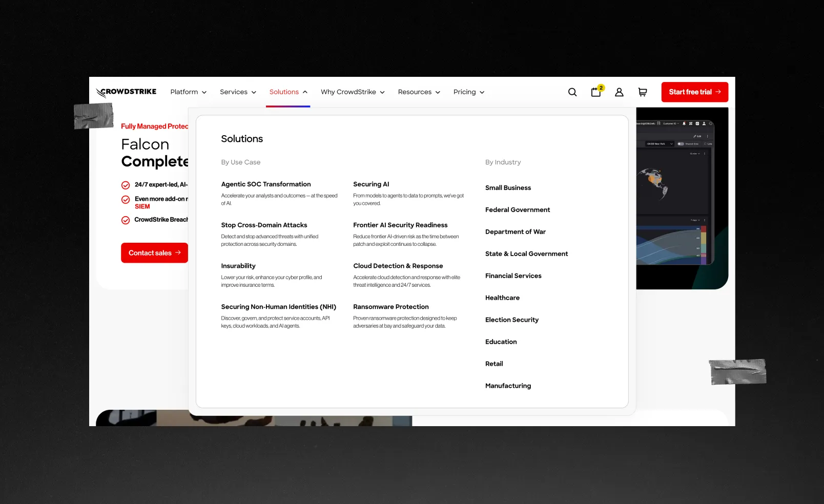Screen dimensions: 824x504
Task: Collapse the Solutions menu
Action: pyautogui.click(x=289, y=92)
